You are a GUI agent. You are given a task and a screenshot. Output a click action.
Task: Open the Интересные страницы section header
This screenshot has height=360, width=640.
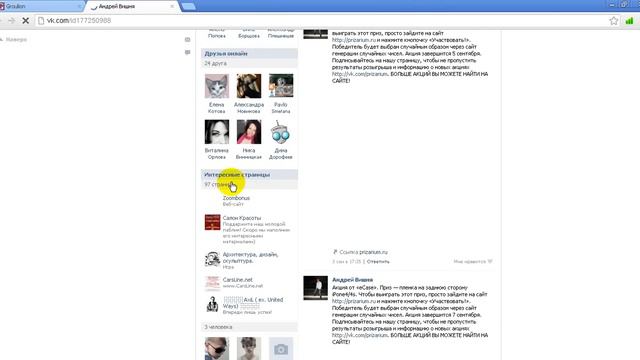(249, 175)
